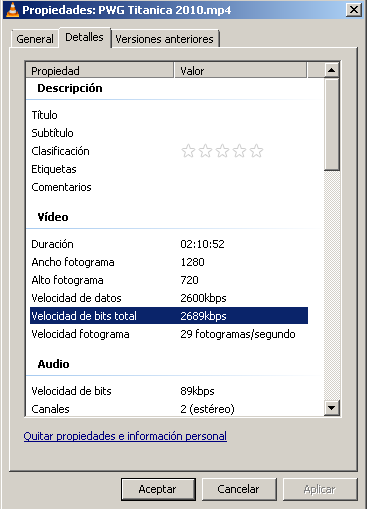The height and width of the screenshot is (509, 367).
Task: Click the Subtítulo property row
Action: click(x=169, y=133)
